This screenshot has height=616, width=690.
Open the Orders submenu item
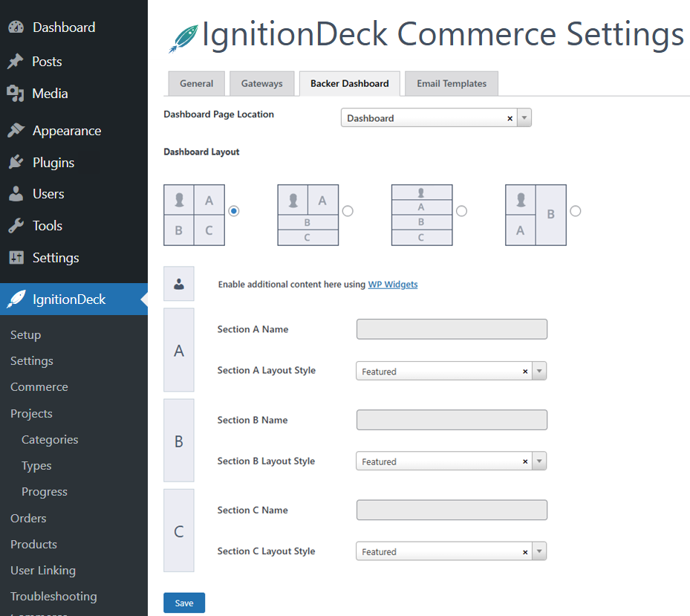pos(28,518)
